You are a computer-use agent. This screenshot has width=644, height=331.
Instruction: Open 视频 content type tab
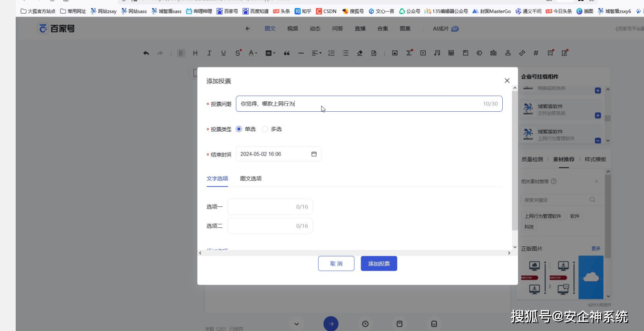point(293,29)
